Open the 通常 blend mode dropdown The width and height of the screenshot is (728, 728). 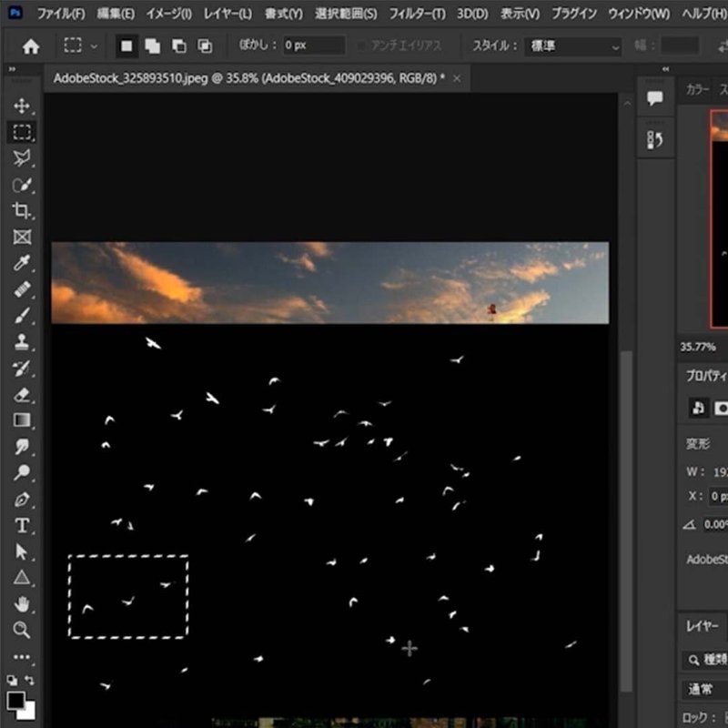coord(707,689)
